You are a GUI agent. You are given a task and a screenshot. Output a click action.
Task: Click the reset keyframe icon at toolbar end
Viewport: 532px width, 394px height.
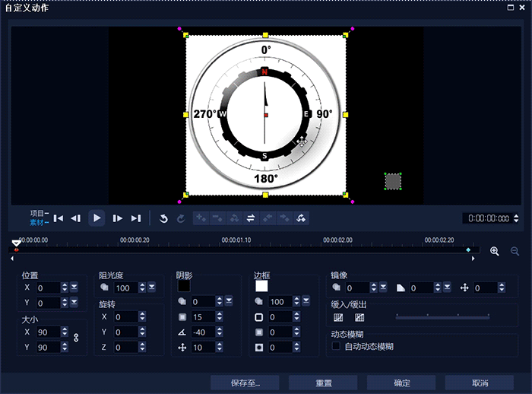coord(301,218)
